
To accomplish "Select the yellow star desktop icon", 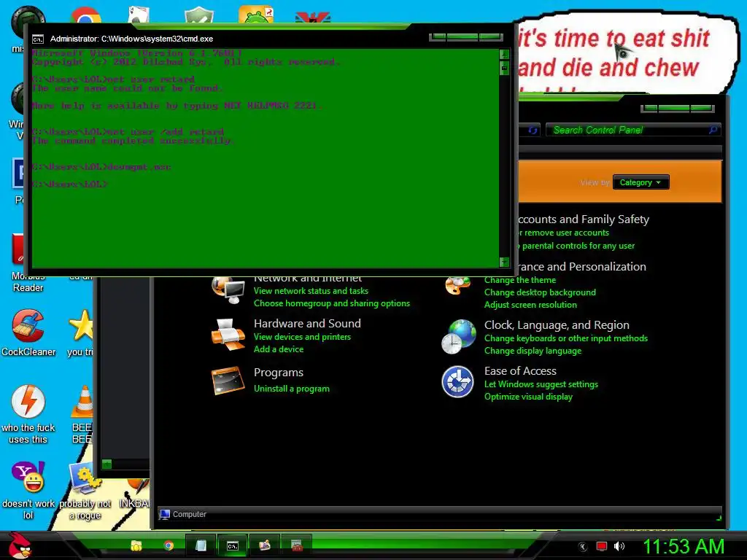I will coord(81,326).
